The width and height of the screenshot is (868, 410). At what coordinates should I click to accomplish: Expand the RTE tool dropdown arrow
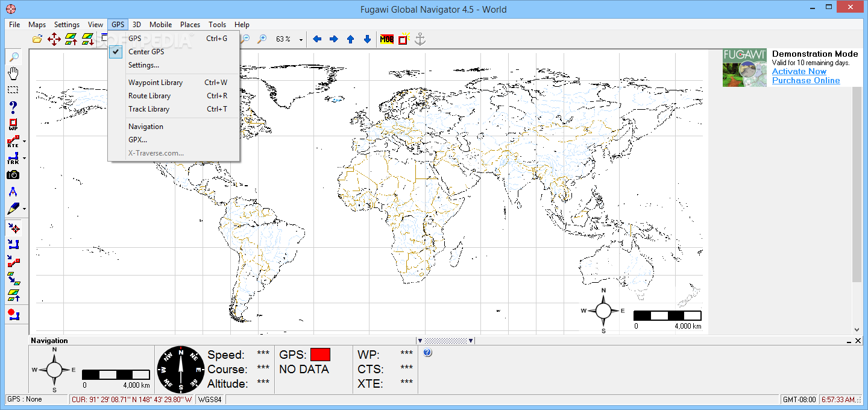click(x=24, y=142)
